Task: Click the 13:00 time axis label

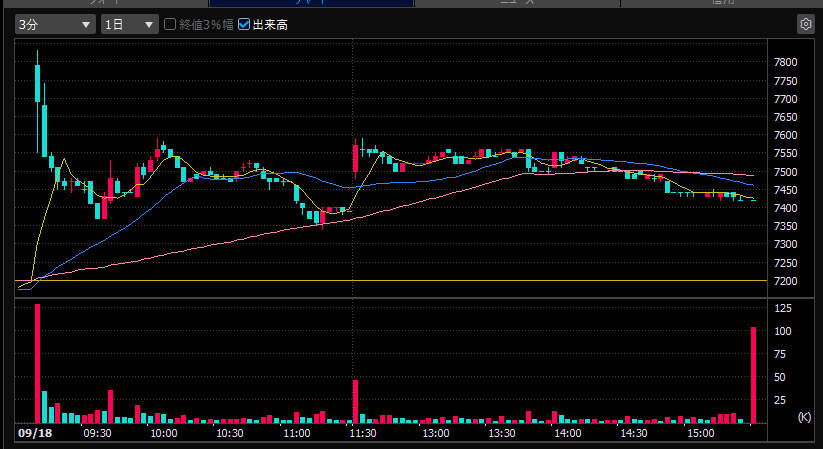Action: [436, 433]
